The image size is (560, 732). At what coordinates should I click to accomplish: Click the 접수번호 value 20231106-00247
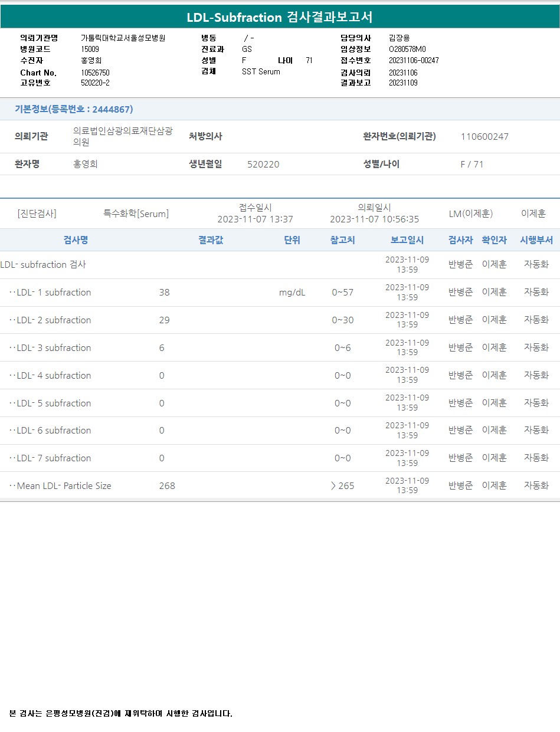pos(414,61)
